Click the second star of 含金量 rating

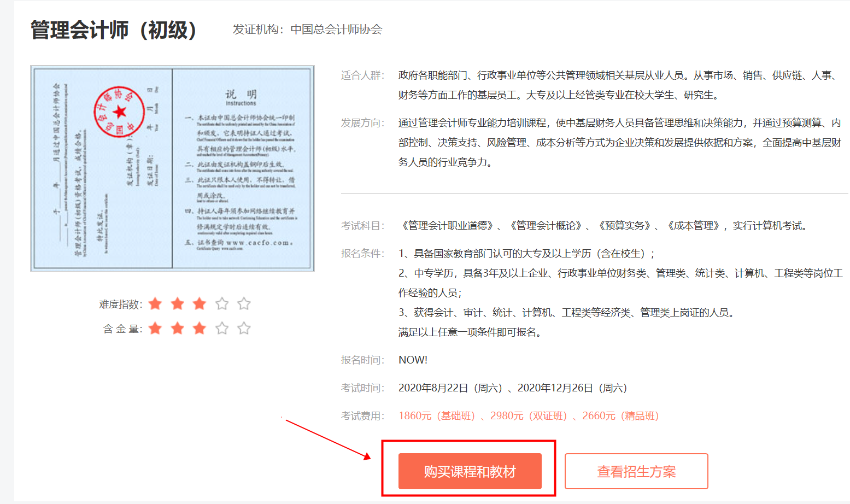[178, 329]
